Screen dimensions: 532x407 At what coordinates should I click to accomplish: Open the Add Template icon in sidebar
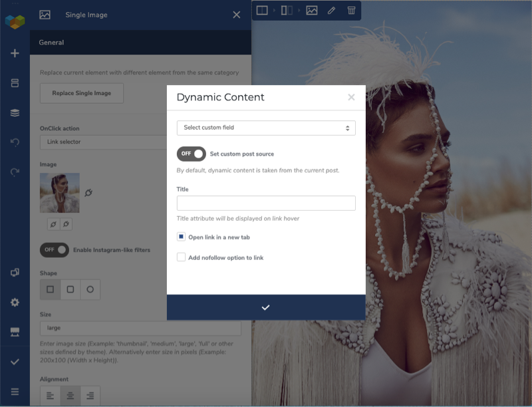pyautogui.click(x=15, y=83)
